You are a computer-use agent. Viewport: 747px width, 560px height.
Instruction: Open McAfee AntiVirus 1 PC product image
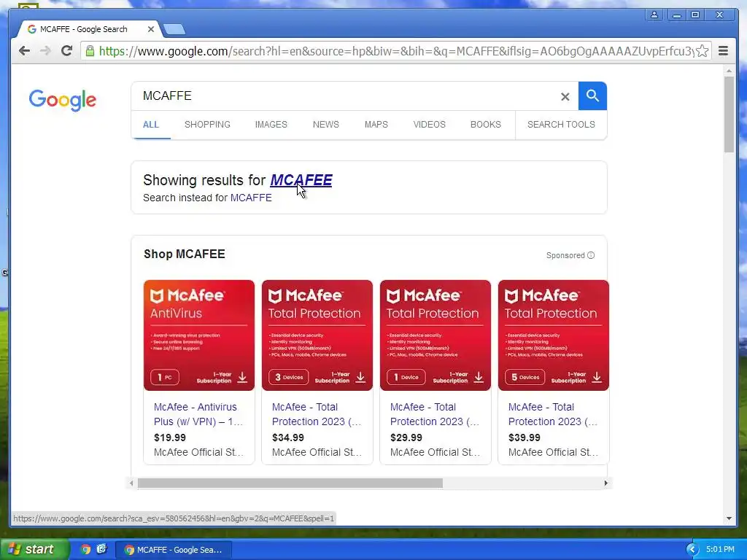(199, 335)
